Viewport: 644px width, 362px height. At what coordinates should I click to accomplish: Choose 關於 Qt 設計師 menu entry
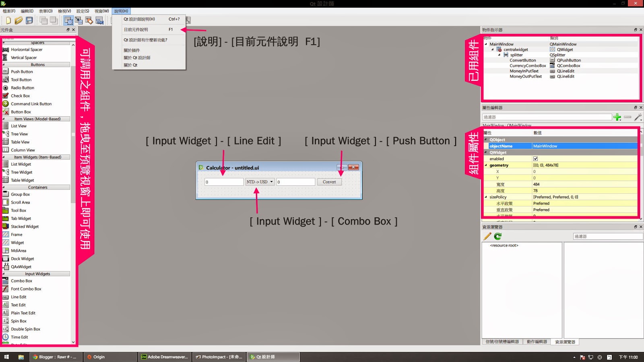[x=149, y=58]
